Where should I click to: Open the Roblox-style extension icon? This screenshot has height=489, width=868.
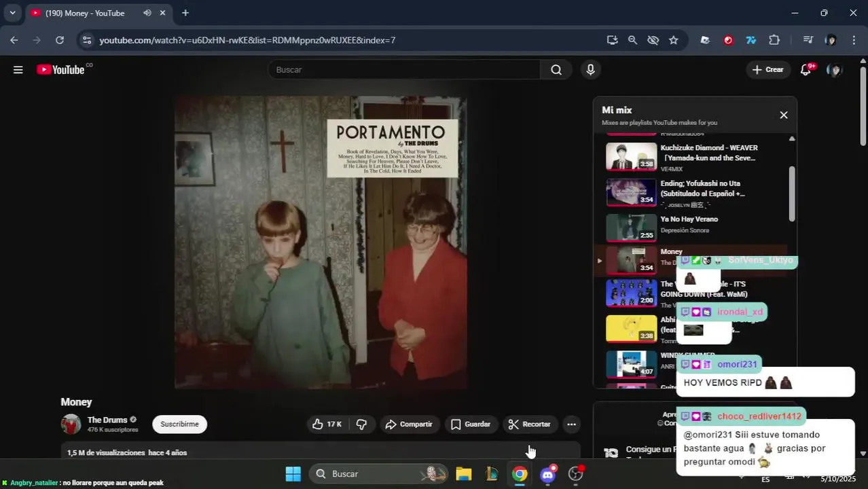(x=705, y=40)
